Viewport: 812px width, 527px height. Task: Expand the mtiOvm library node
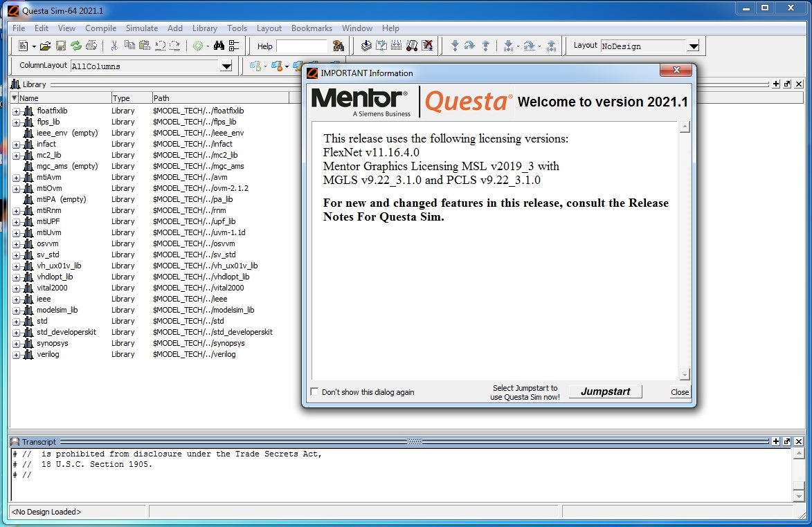pos(16,189)
